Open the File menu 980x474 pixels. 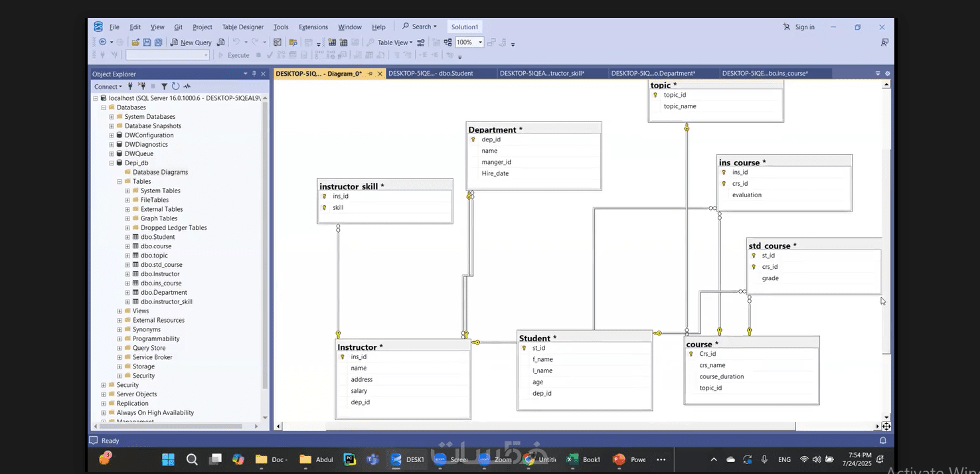114,27
